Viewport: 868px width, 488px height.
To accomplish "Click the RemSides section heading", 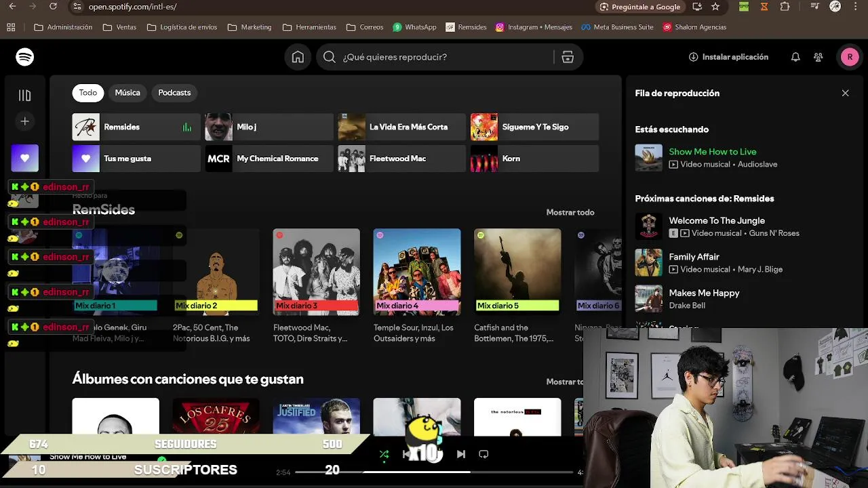I will pyautogui.click(x=104, y=209).
